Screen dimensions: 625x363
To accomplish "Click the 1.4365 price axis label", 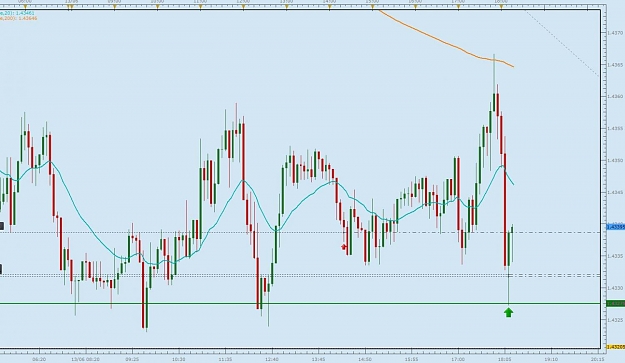I will click(x=615, y=65).
